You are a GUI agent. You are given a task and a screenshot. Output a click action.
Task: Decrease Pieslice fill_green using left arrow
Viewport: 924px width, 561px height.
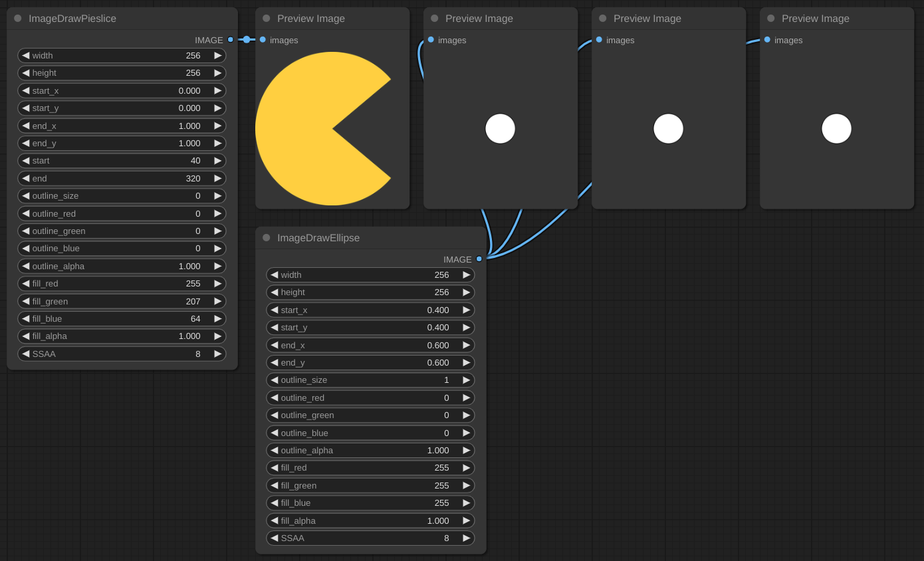26,301
